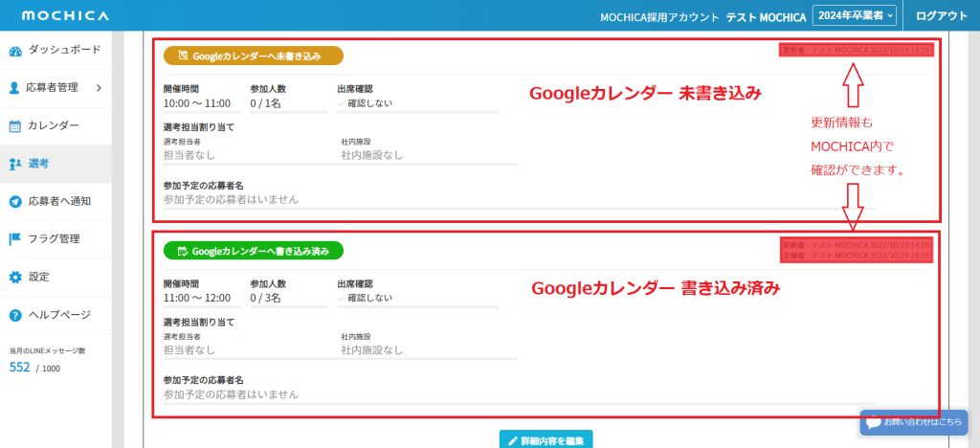Viewport: 980px width, 448px height.
Task: Click the paper plane notification icon
Action: click(15, 201)
